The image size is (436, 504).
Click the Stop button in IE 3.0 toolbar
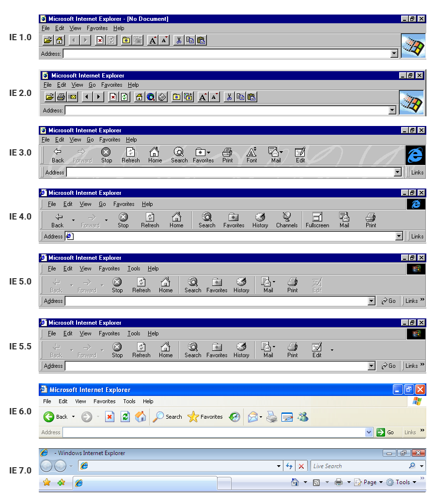click(107, 156)
